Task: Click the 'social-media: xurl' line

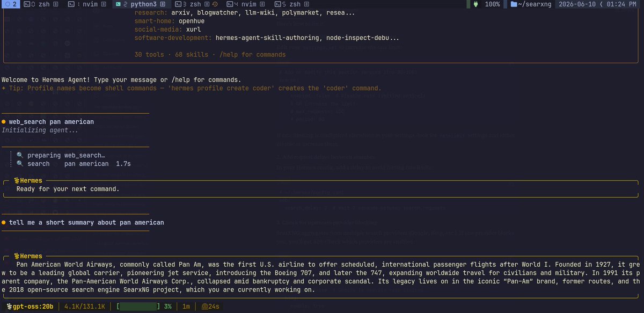Action: 169,30
